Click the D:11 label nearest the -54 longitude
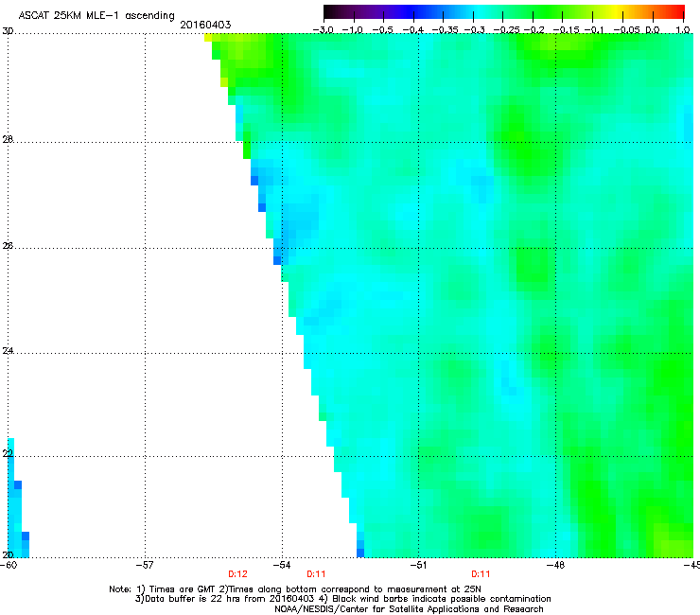 click(316, 574)
